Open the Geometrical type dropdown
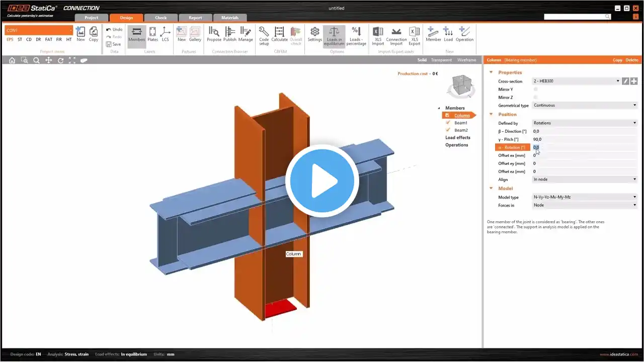The width and height of the screenshot is (644, 362). 585,105
